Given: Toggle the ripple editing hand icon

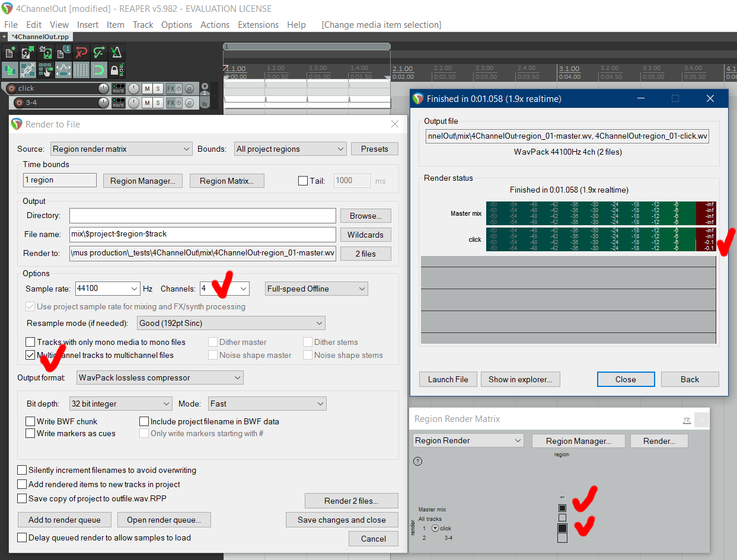Looking at the screenshot, I should 46,70.
